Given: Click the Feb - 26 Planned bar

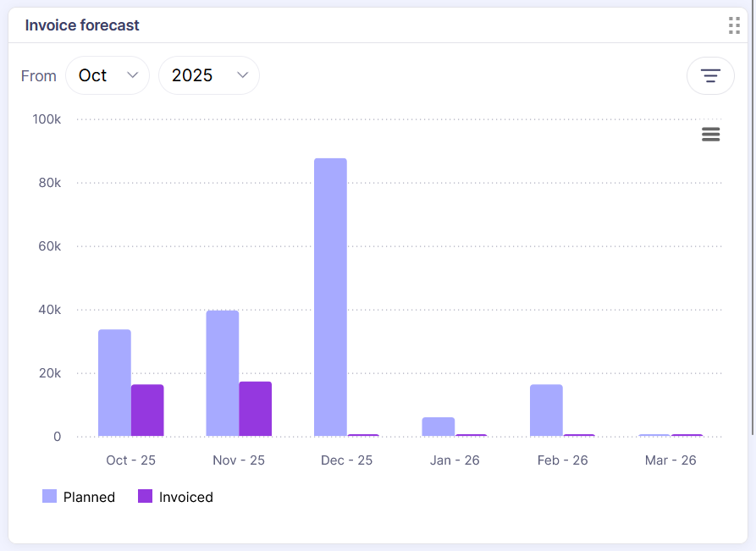Looking at the screenshot, I should pos(546,410).
